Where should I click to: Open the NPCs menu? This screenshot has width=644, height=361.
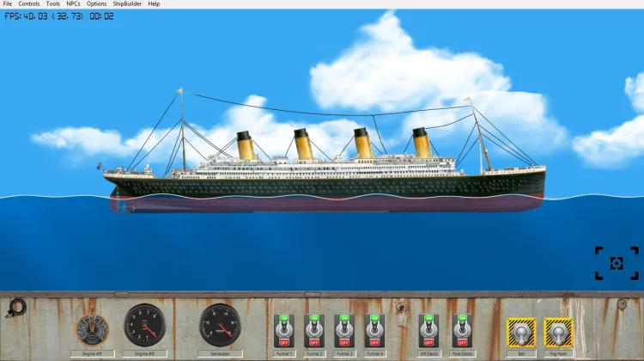[73, 3]
